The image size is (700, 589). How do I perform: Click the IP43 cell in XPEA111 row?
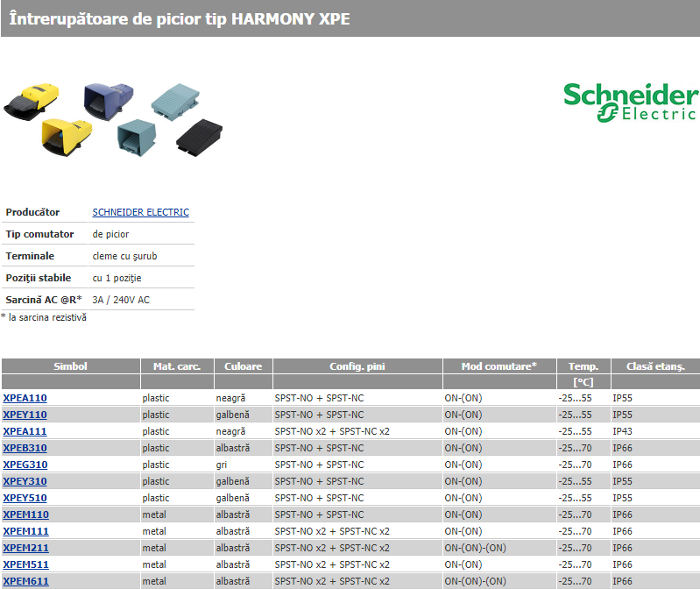pyautogui.click(x=622, y=431)
